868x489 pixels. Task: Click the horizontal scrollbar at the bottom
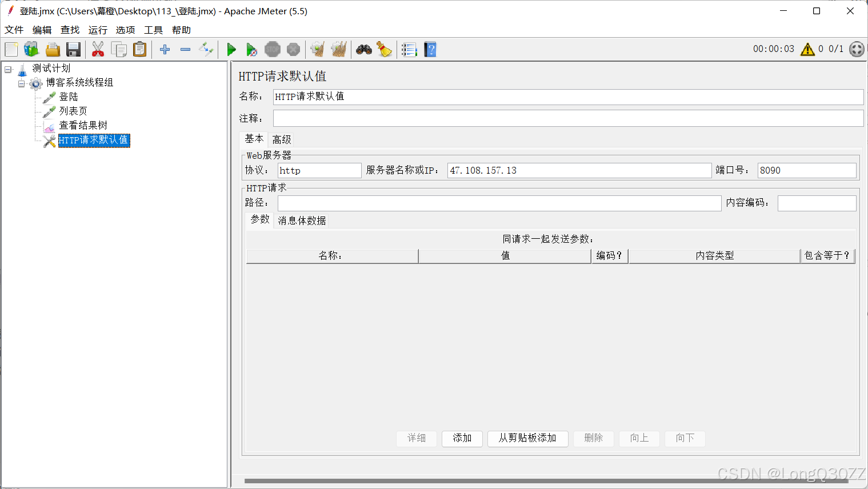pyautogui.click(x=546, y=481)
